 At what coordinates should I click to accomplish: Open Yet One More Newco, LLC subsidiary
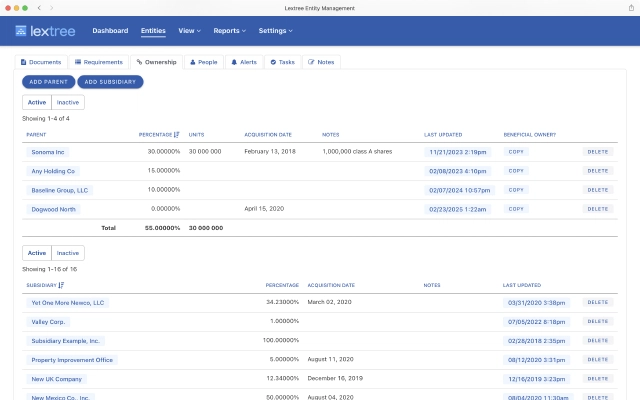point(68,303)
